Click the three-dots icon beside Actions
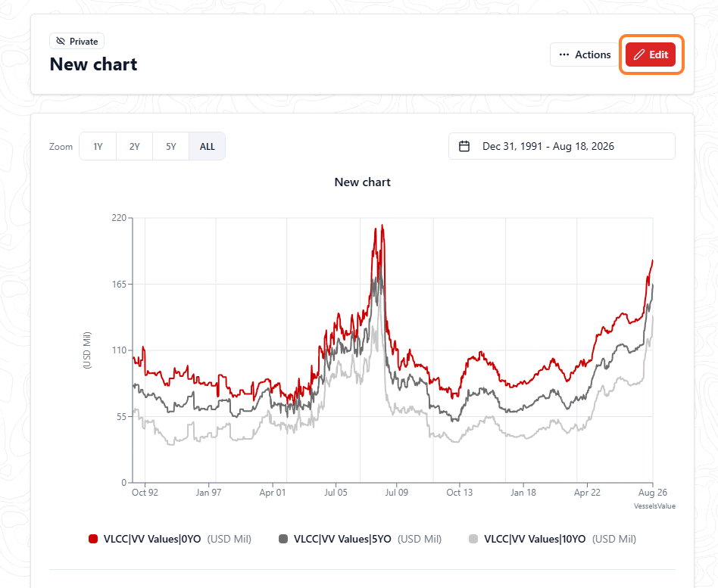 [x=564, y=54]
